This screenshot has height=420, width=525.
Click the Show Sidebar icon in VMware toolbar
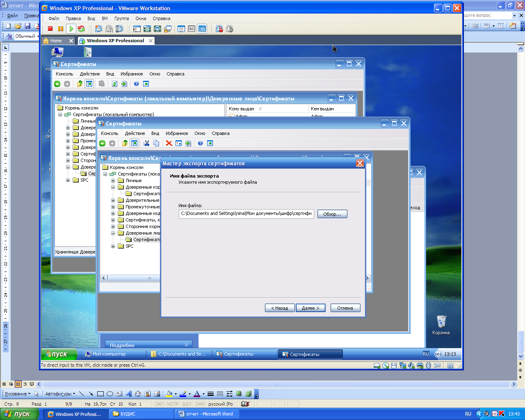pyautogui.click(x=137, y=29)
